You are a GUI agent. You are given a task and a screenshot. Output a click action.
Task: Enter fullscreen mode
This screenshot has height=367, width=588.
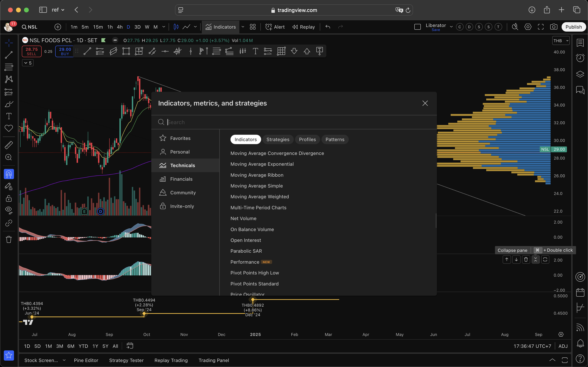click(541, 27)
